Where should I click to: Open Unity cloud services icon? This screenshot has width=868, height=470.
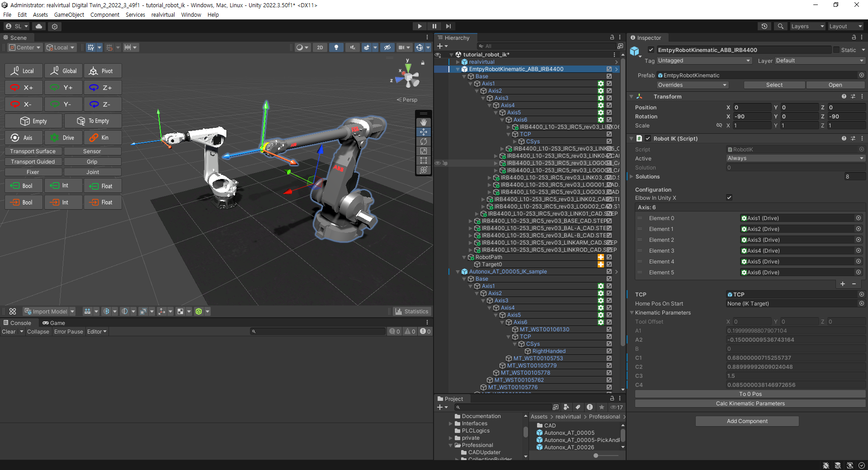pos(39,26)
